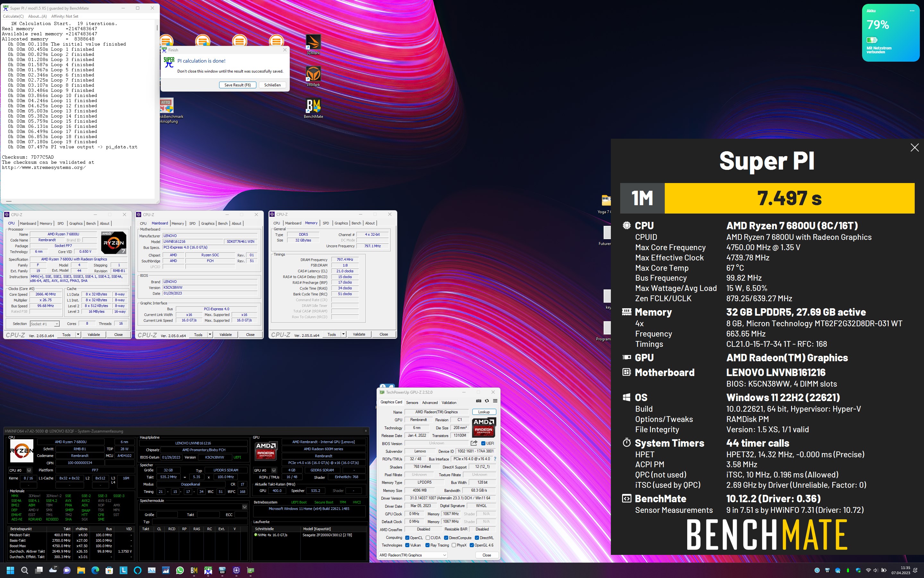The image size is (924, 578).
Task: Open taskbar Search
Action: 24,570
